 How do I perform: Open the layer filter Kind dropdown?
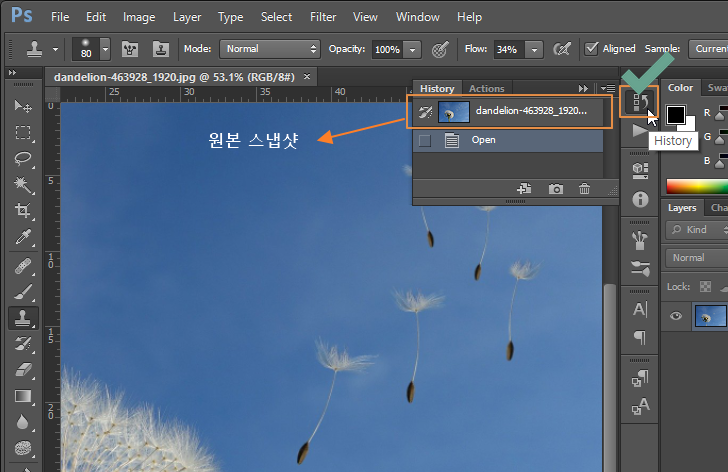pos(696,230)
